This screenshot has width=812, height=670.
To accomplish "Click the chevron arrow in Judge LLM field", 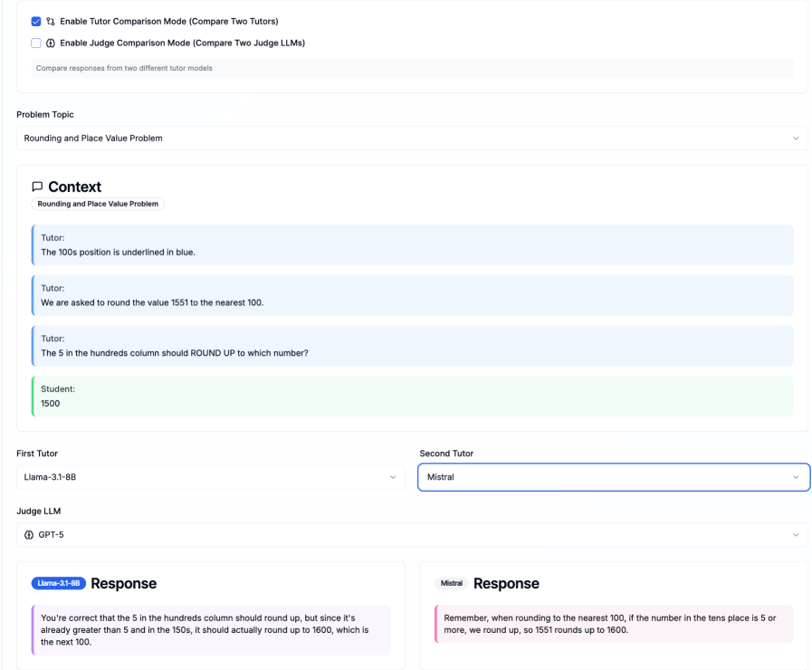I will pos(796,534).
